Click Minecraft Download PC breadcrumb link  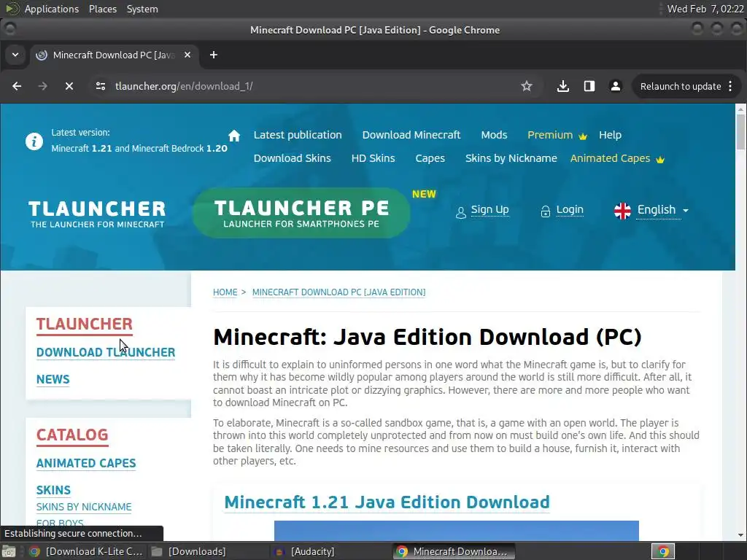[338, 292]
